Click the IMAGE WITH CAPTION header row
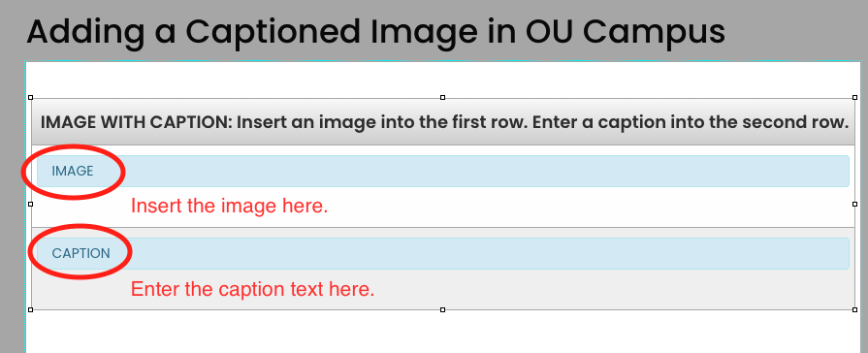The image size is (868, 353). coord(443,122)
